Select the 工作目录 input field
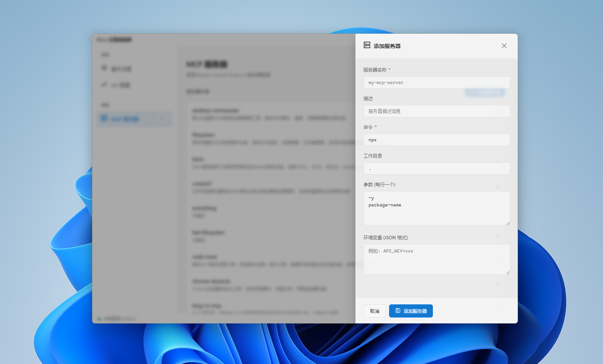 pos(436,168)
